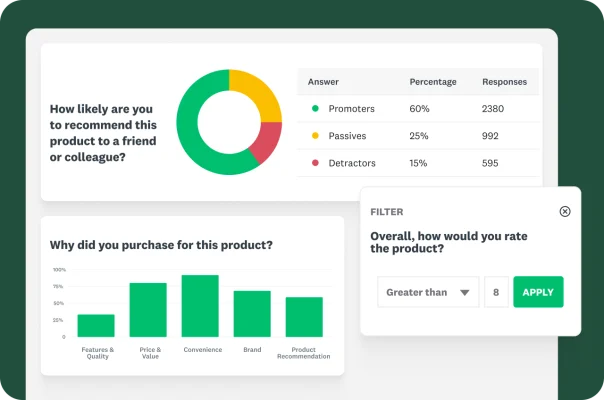Click the green Promoters legend dot
604x400 pixels.
coord(315,108)
